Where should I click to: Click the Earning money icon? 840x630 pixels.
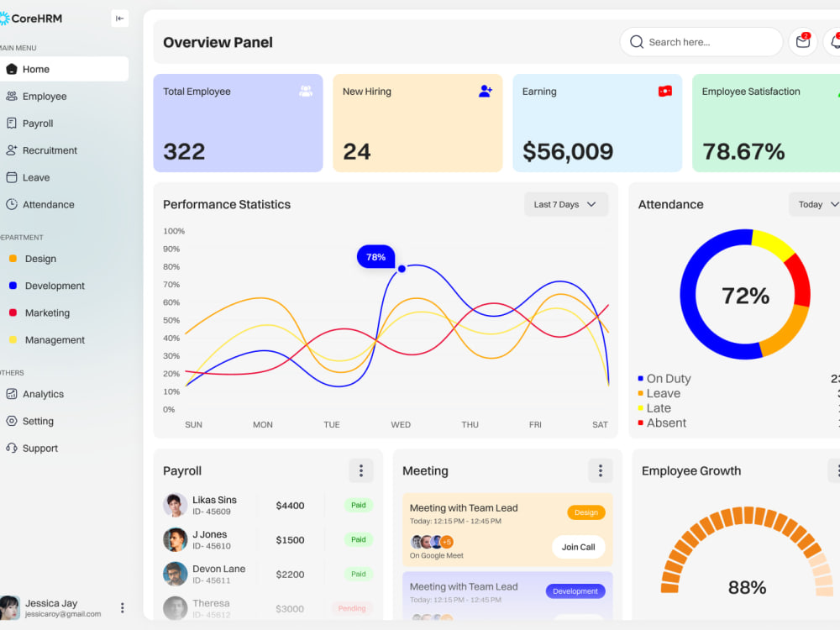(x=664, y=91)
